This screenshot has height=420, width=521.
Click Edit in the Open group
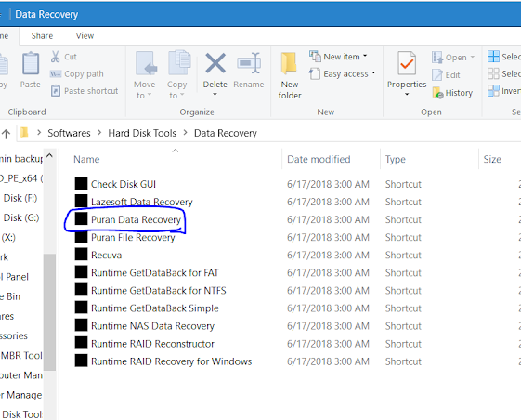pyautogui.click(x=446, y=75)
